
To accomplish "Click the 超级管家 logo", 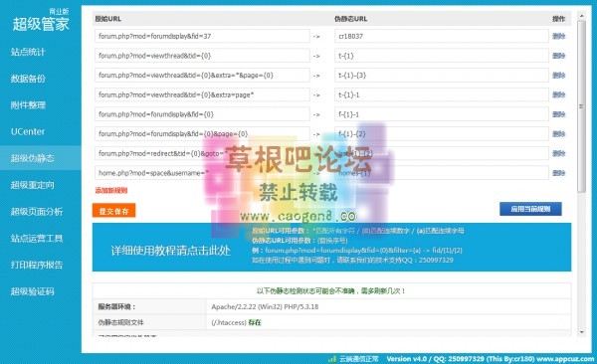I will click(41, 24).
